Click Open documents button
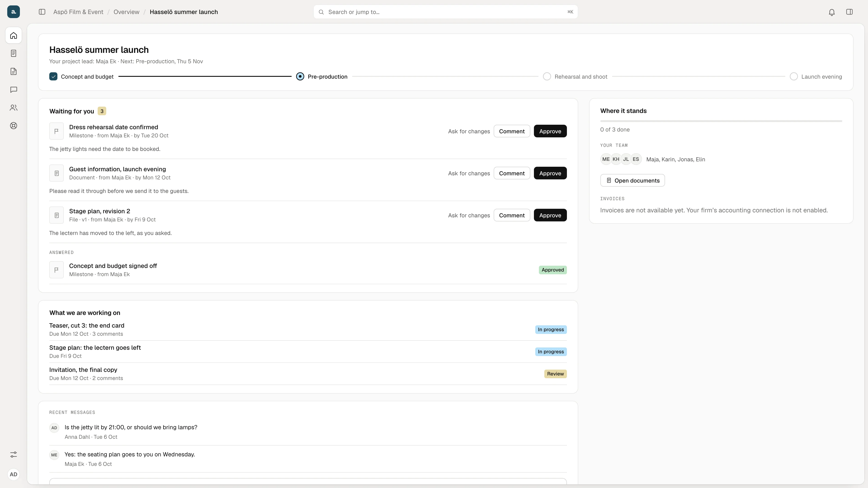 click(x=632, y=181)
